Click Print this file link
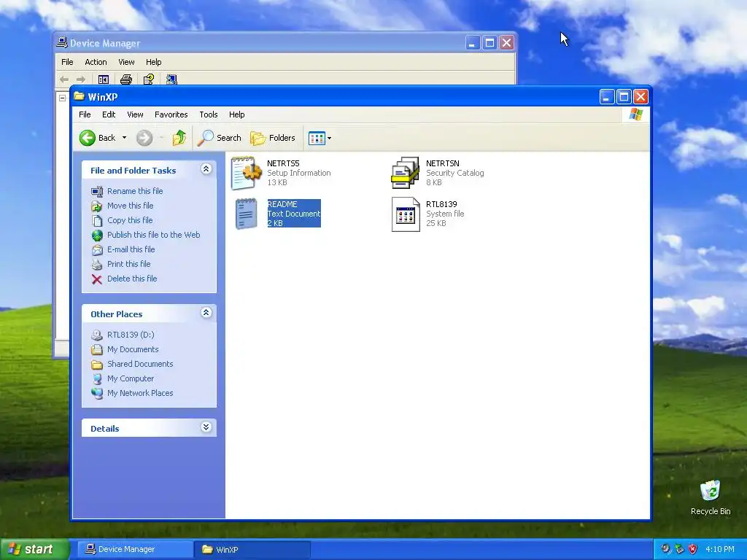The image size is (747, 560). tap(128, 264)
